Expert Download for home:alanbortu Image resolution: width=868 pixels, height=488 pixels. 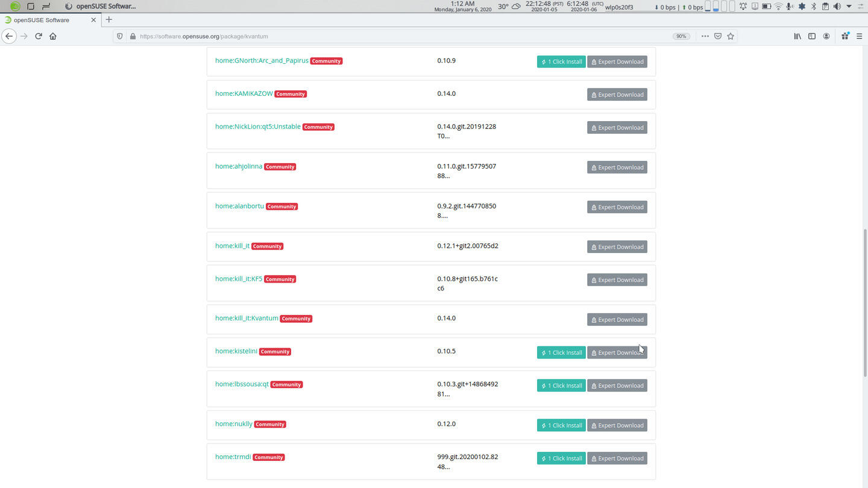pos(617,207)
